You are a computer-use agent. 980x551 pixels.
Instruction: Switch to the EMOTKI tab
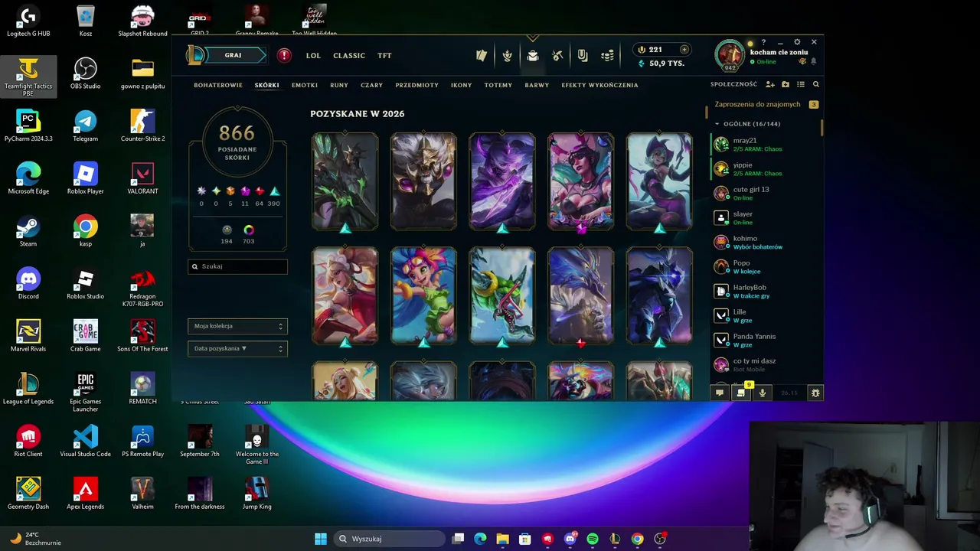[x=305, y=85]
